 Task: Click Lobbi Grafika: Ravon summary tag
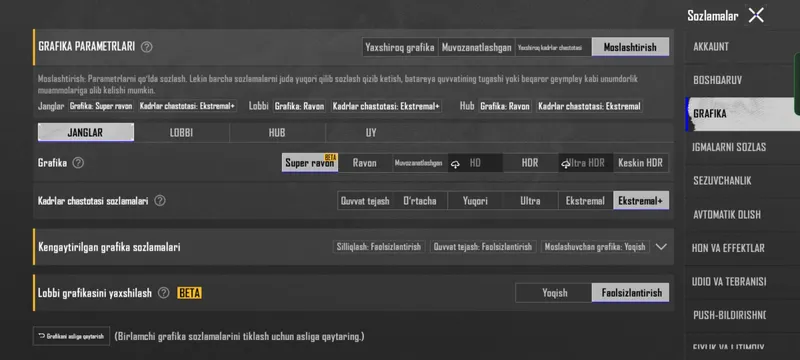[299, 106]
